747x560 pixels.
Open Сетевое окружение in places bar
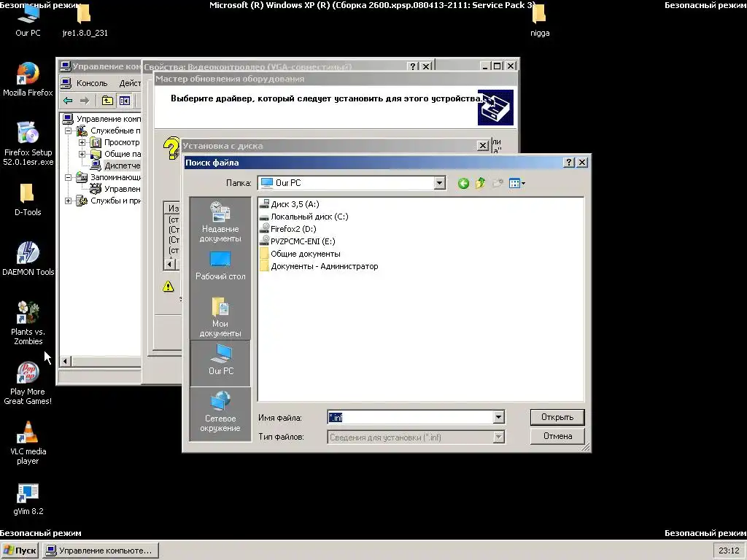220,412
